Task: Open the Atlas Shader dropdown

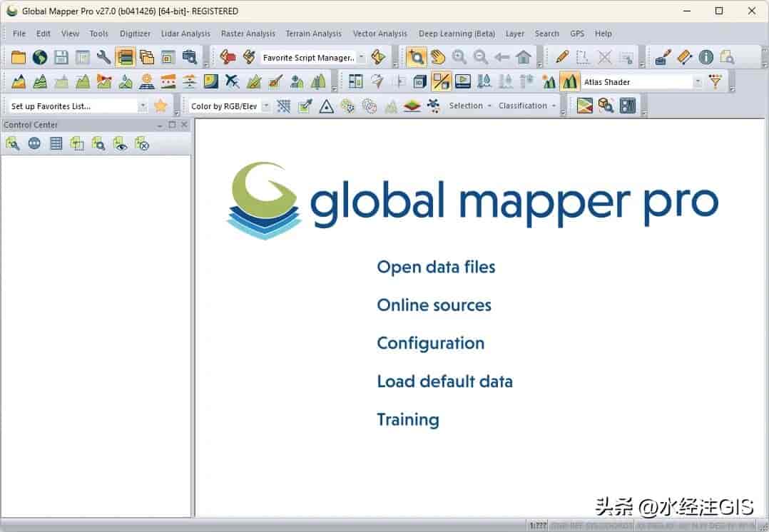Action: (697, 82)
